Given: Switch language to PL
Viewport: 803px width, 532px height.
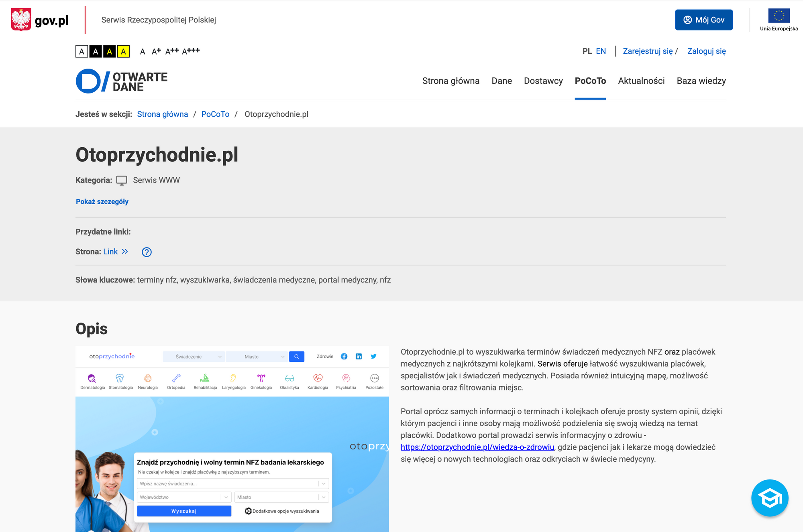Looking at the screenshot, I should click(587, 51).
